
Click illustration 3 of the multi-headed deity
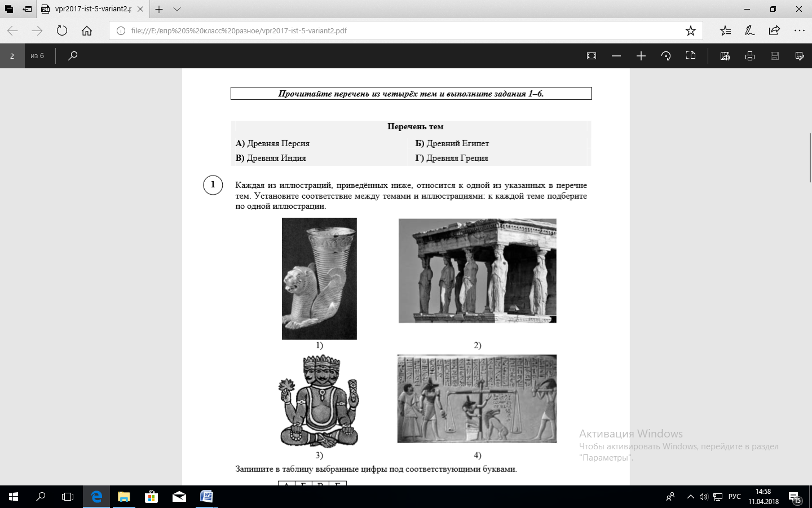319,401
